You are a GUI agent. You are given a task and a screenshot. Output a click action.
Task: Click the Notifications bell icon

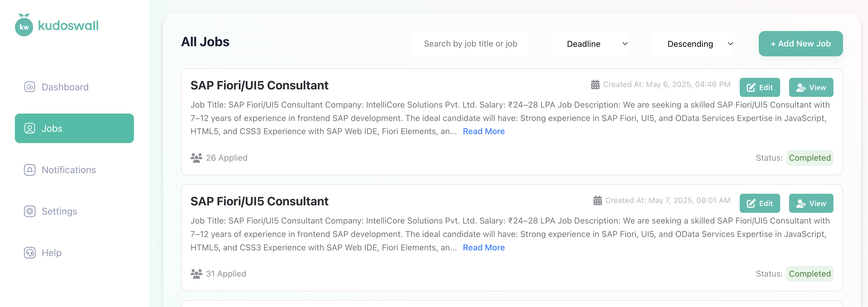coord(30,170)
